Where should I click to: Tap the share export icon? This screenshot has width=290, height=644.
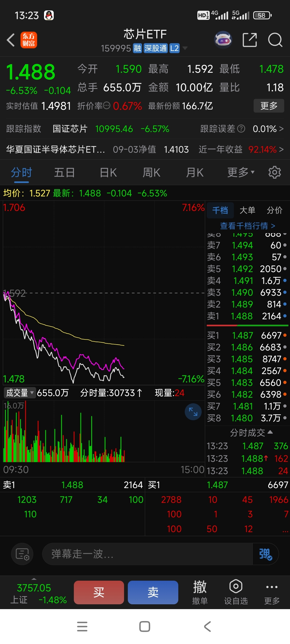point(250,40)
